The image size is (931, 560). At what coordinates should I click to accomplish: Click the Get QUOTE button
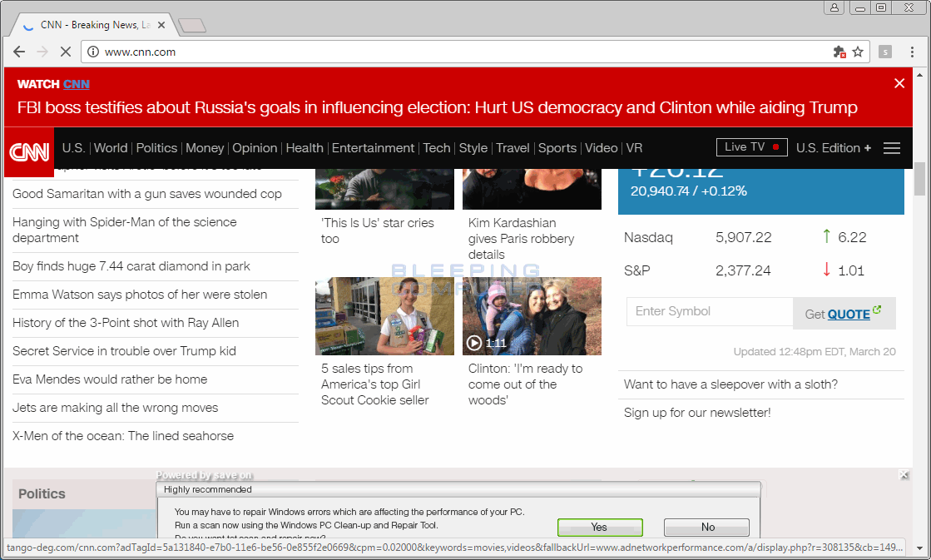click(x=844, y=314)
